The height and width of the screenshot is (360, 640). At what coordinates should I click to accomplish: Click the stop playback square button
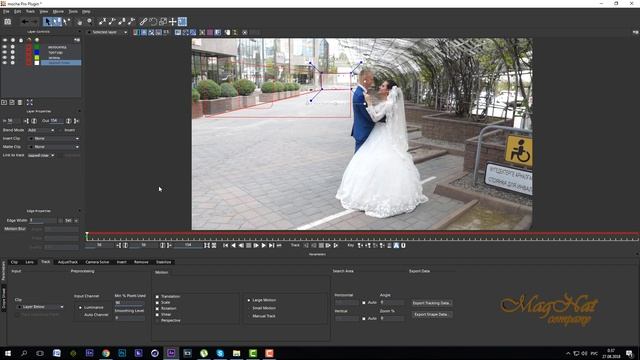pos(249,245)
